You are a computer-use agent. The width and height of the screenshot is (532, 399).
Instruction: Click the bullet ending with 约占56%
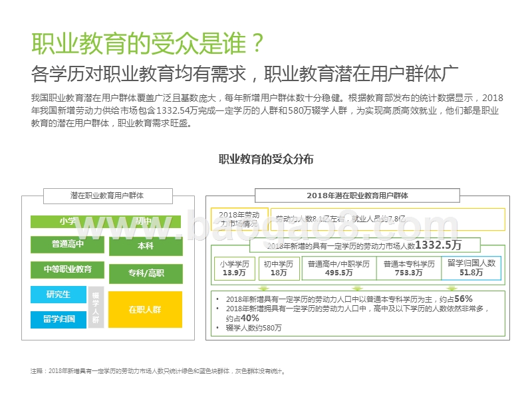pyautogui.click(x=349, y=299)
